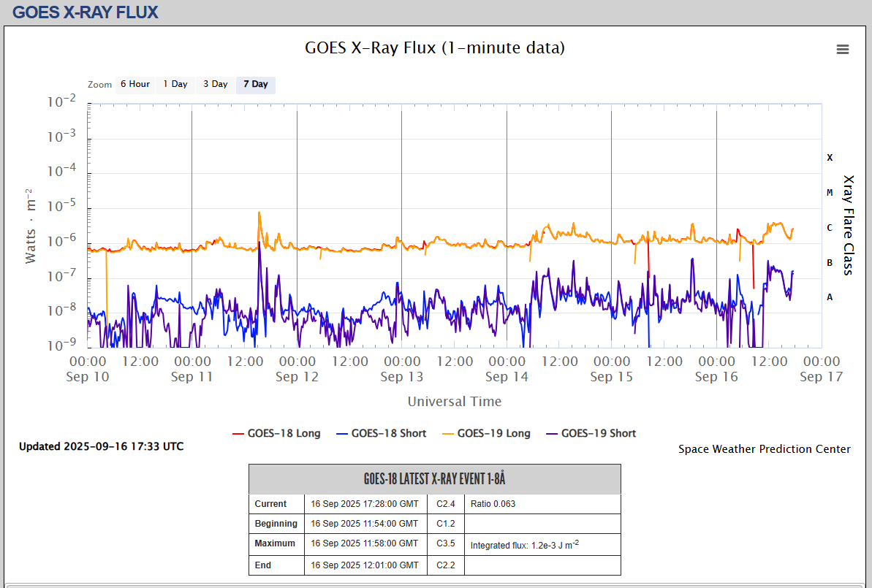
Task: Click the 10⁻⁹ y-axis tick label
Action: click(61, 345)
